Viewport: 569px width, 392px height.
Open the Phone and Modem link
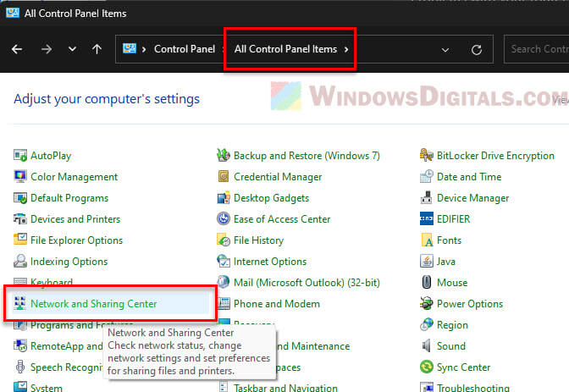(x=277, y=303)
